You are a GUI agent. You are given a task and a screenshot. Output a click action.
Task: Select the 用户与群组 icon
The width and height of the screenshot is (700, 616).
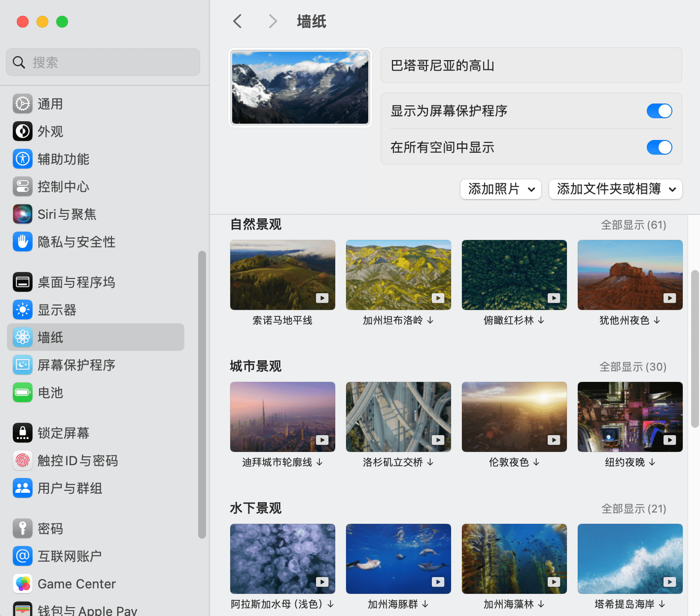click(x=23, y=488)
